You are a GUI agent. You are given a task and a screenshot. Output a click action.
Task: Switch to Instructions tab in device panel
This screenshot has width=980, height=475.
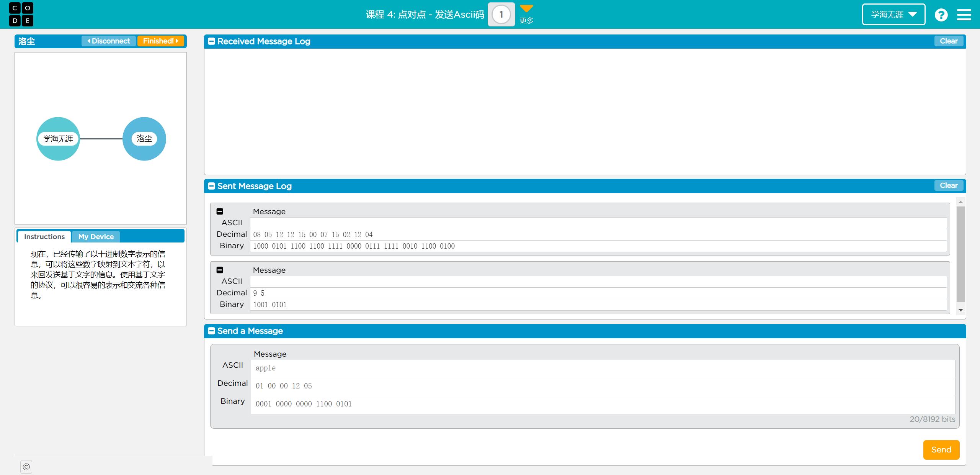[x=44, y=236]
